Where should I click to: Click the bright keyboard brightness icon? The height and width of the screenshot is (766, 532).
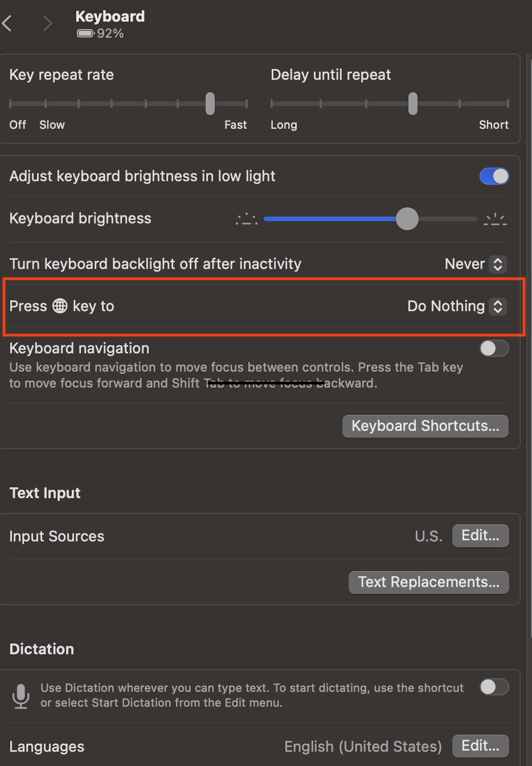pos(495,219)
